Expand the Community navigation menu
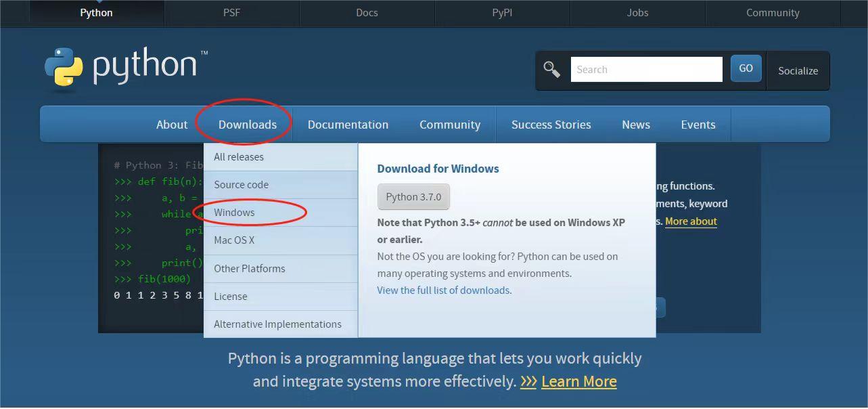This screenshot has height=409, width=868. pyautogui.click(x=450, y=125)
